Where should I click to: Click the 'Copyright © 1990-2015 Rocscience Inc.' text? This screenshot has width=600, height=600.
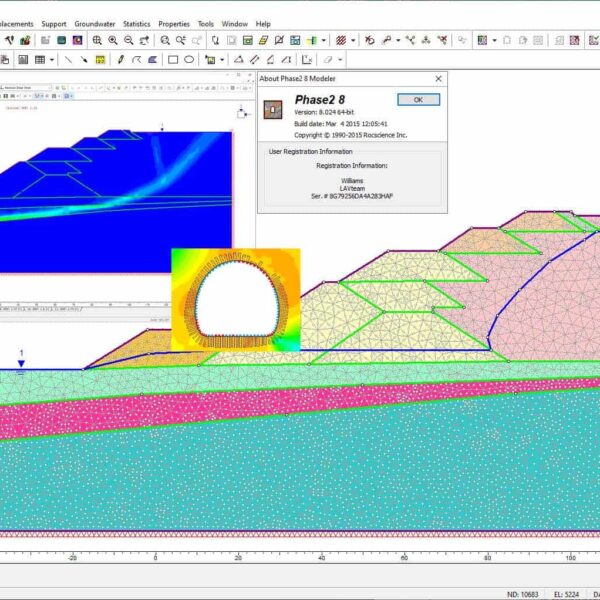pos(351,135)
